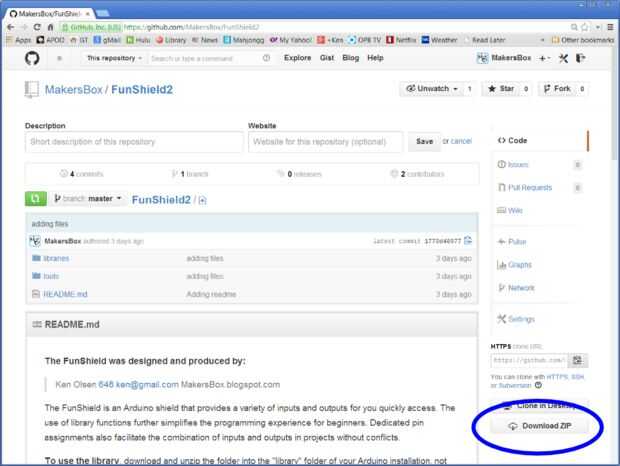Select the Issues sidebar tab
620x466 pixels.
[540, 164]
